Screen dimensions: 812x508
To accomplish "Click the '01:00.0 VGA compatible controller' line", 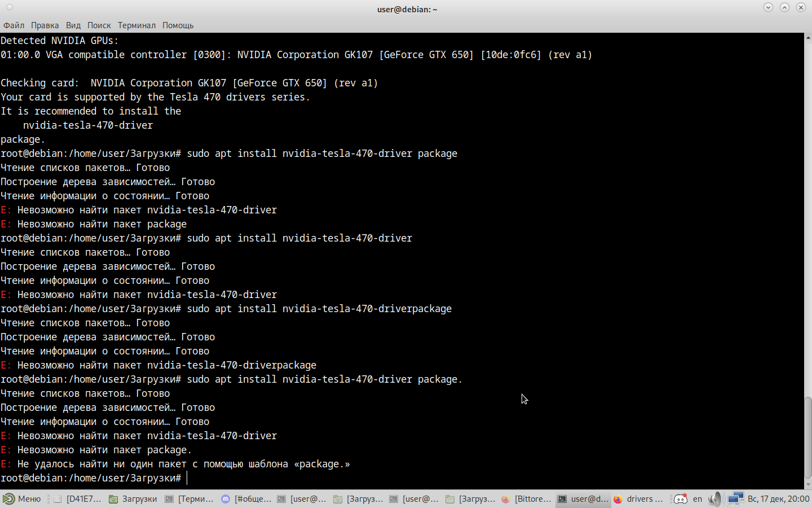I will 297,55.
